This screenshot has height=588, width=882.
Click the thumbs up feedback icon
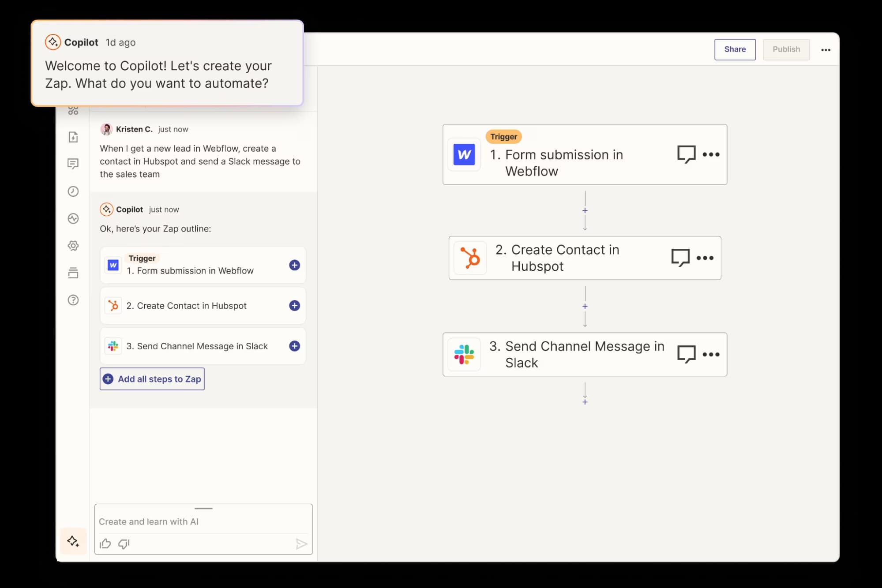pyautogui.click(x=105, y=543)
